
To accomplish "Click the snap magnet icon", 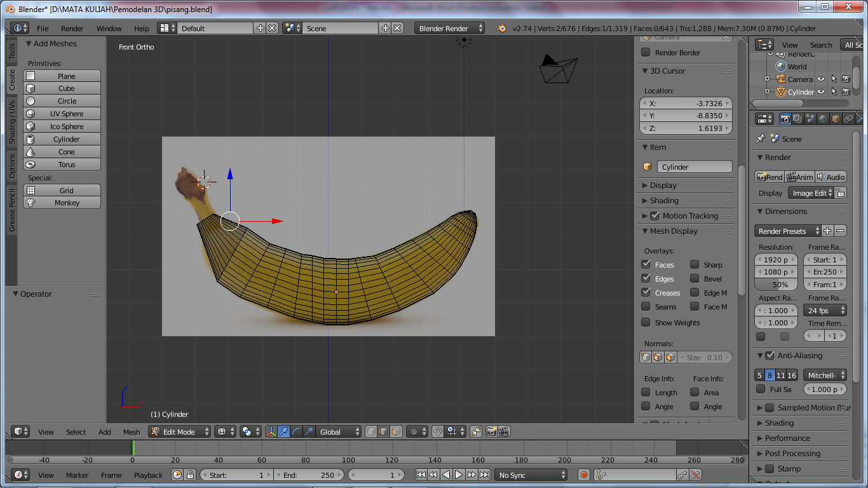I will click(438, 432).
